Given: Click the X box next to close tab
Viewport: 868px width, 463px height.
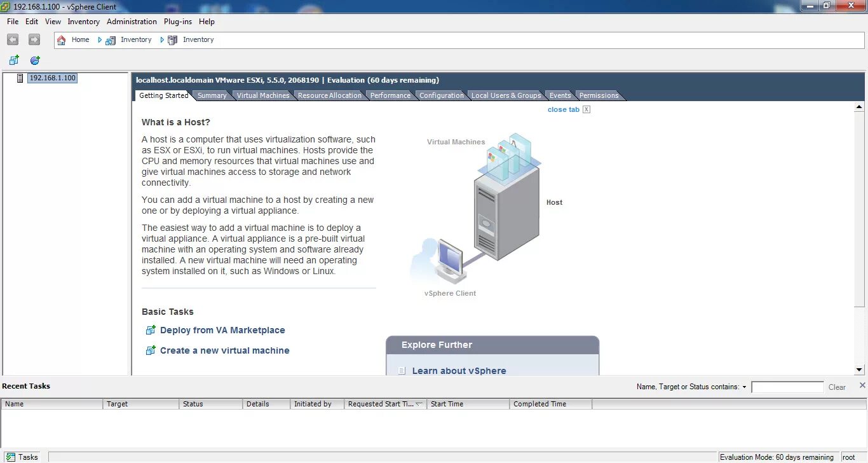Looking at the screenshot, I should click(x=587, y=109).
